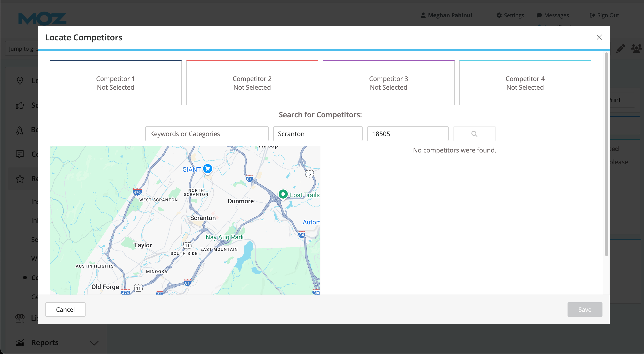Viewport: 644px width, 354px height.
Task: Open Settings from the top bar
Action: [x=510, y=15]
